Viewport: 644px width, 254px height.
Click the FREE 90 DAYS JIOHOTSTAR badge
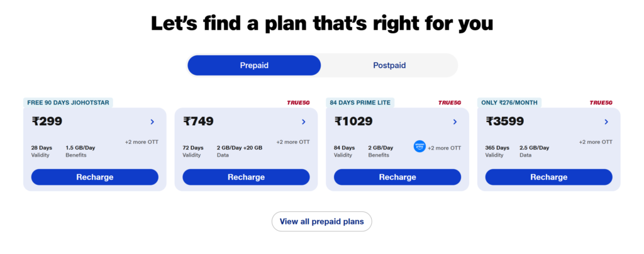68,102
